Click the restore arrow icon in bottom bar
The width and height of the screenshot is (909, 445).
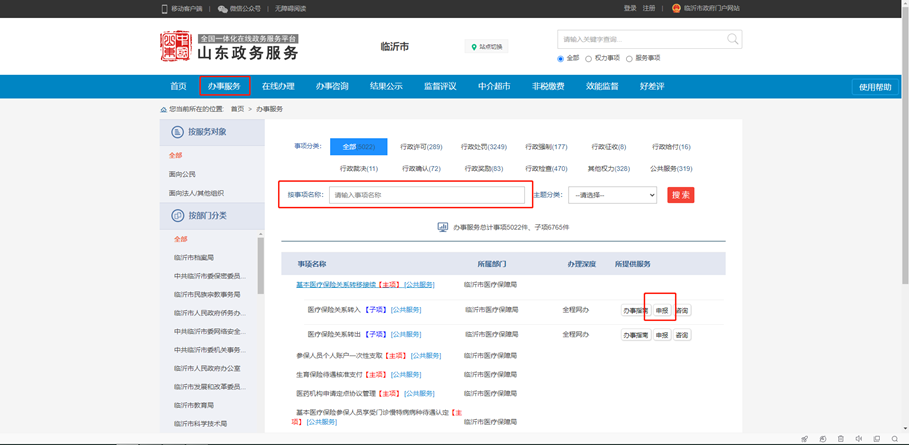(823, 439)
